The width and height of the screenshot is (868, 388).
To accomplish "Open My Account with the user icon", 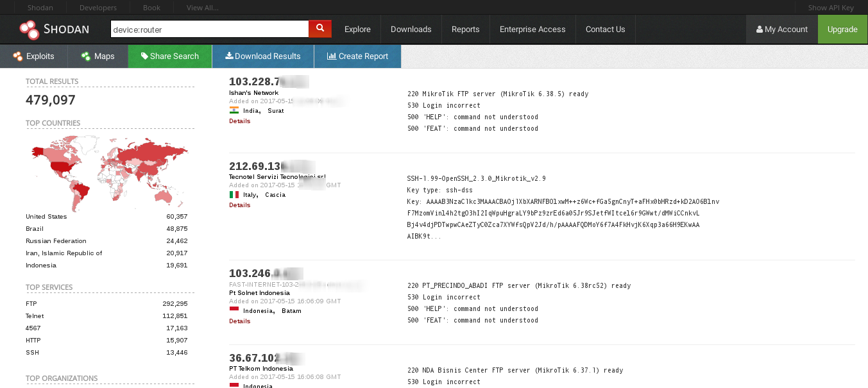I will tap(782, 29).
